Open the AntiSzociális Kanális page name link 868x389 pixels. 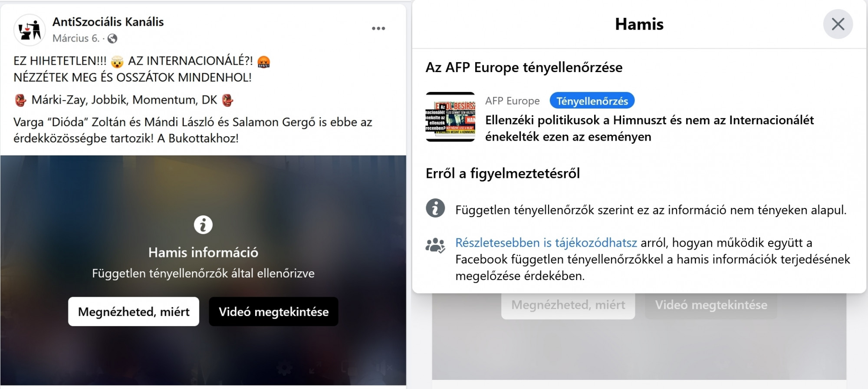(108, 22)
